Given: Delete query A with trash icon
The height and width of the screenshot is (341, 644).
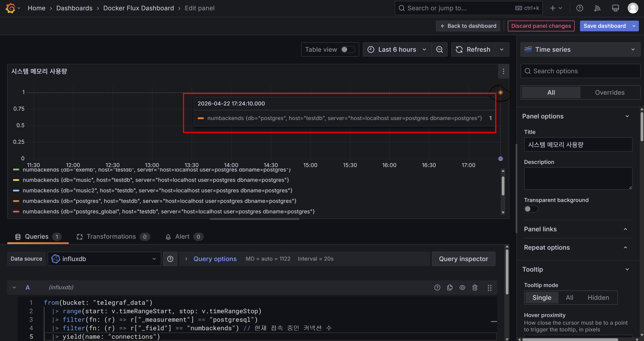Looking at the screenshot, I should point(475,287).
